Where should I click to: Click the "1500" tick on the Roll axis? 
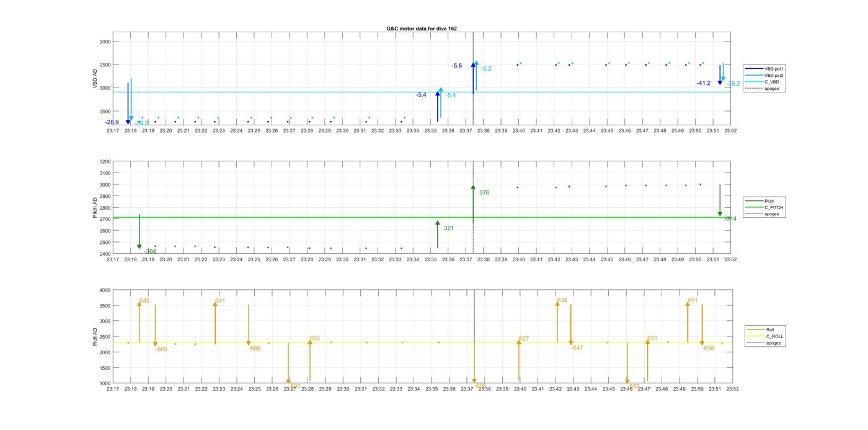coord(104,368)
